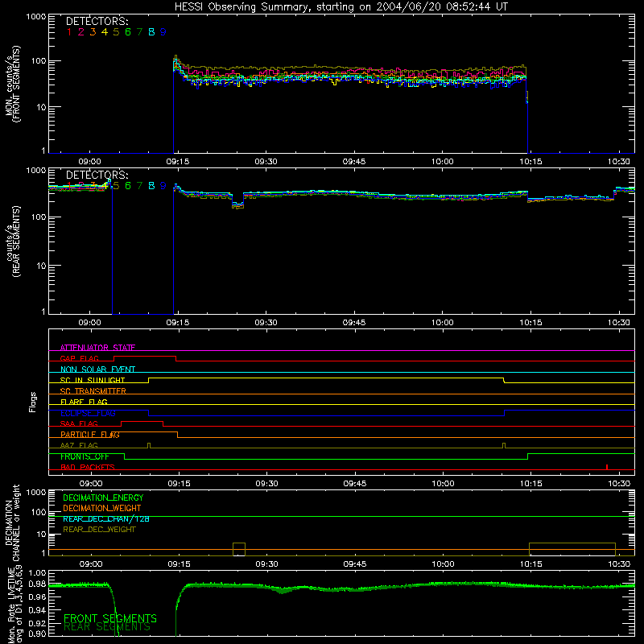644x644 pixels.
Task: Click the FRONT SEGMENTS livetime legend label
Action: coord(110,618)
